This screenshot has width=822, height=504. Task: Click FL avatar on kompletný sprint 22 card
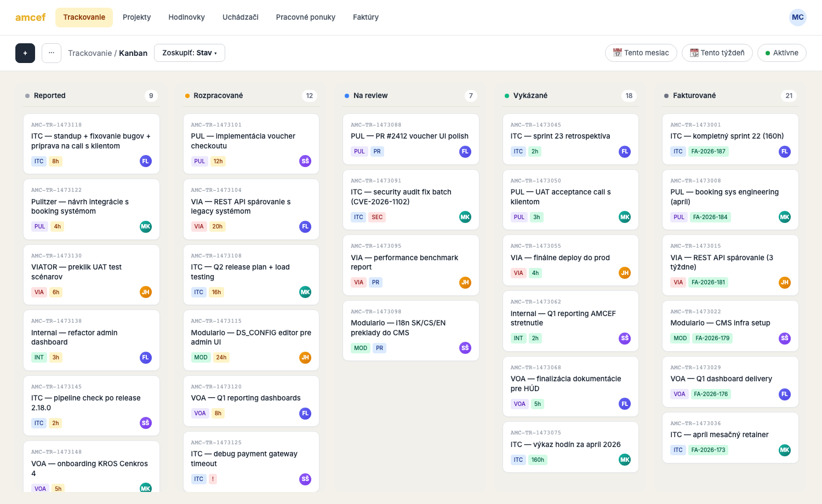(785, 152)
